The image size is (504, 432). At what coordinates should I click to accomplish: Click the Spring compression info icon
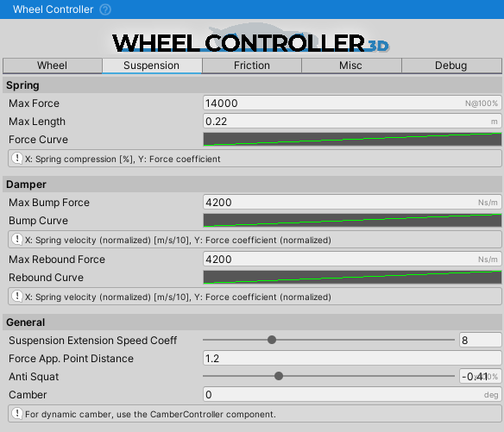click(x=17, y=158)
